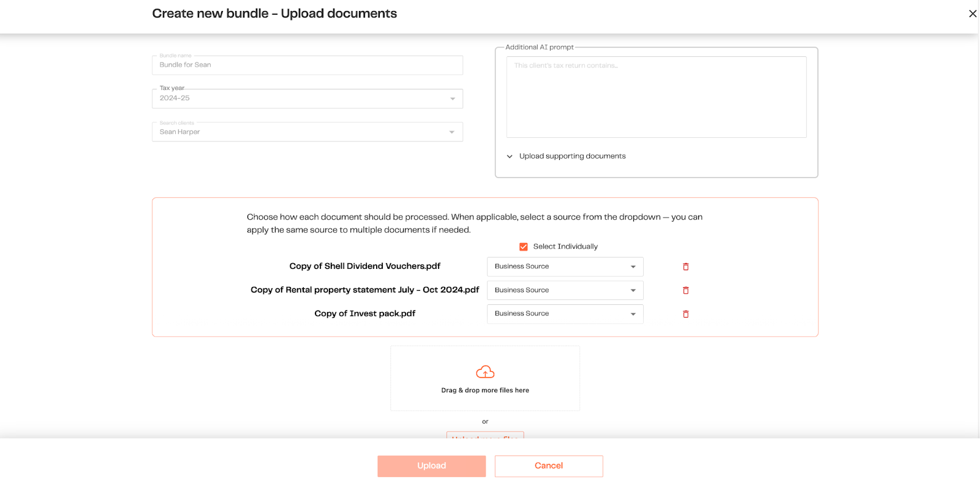Screen dimensions: 980x480
Task: Click the dialog title Create new bundle
Action: pyautogui.click(x=274, y=13)
